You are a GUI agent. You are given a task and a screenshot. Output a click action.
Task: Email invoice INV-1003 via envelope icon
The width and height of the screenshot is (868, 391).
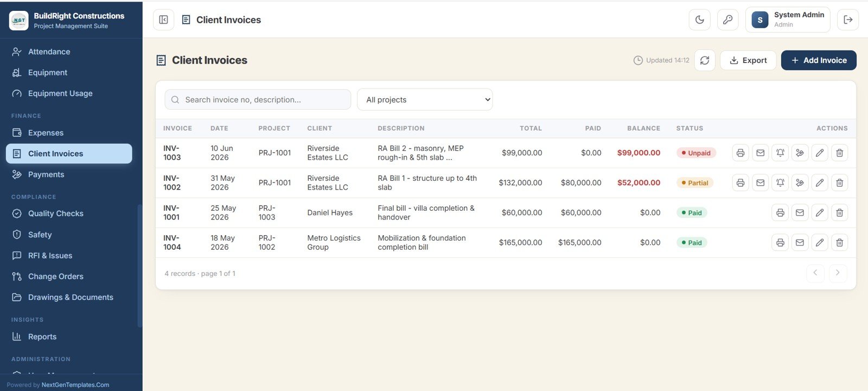(x=761, y=153)
